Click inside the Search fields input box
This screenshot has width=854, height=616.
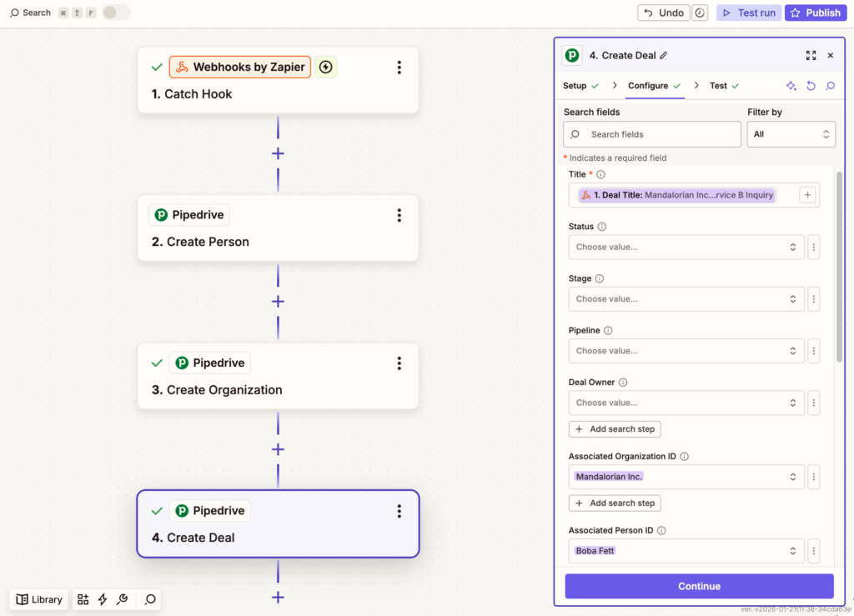(651, 133)
